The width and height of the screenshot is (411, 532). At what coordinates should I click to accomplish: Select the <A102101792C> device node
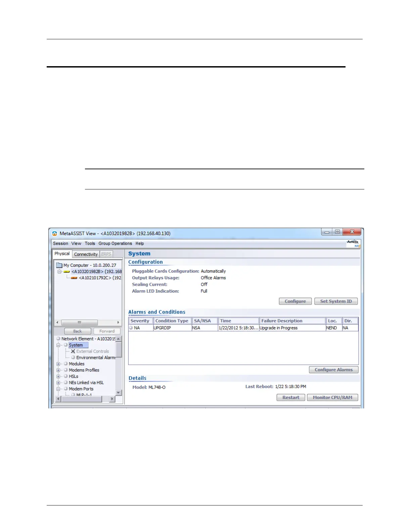click(100, 278)
